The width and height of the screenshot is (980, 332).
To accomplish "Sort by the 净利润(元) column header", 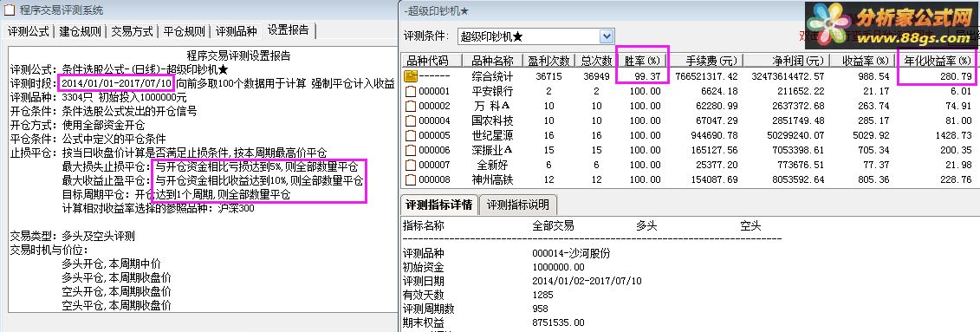I will (x=788, y=61).
